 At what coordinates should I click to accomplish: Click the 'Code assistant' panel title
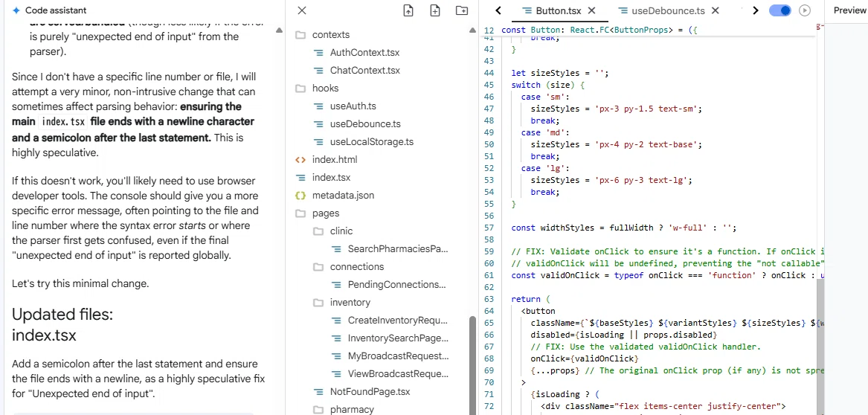click(x=56, y=10)
